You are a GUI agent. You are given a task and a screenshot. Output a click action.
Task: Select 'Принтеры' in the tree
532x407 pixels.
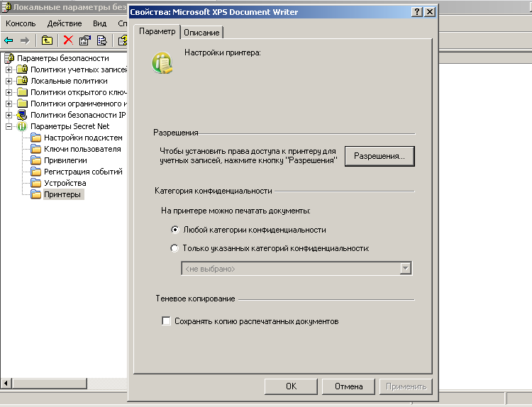62,194
